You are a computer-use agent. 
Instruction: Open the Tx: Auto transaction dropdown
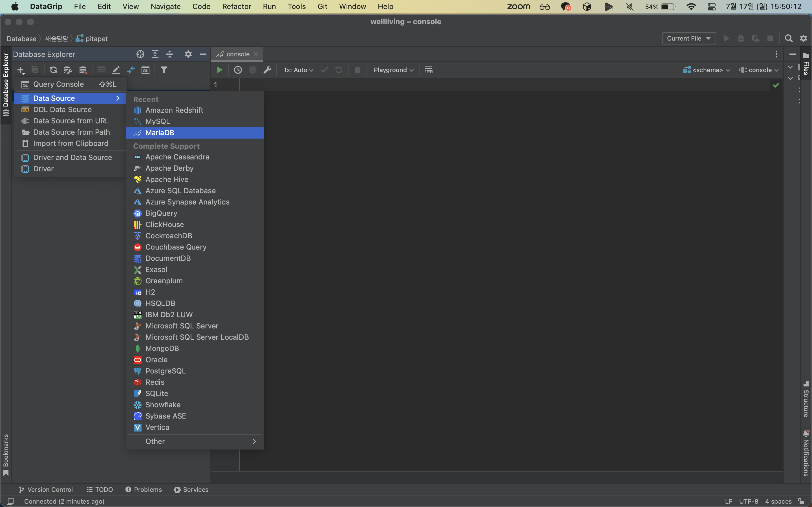(298, 70)
